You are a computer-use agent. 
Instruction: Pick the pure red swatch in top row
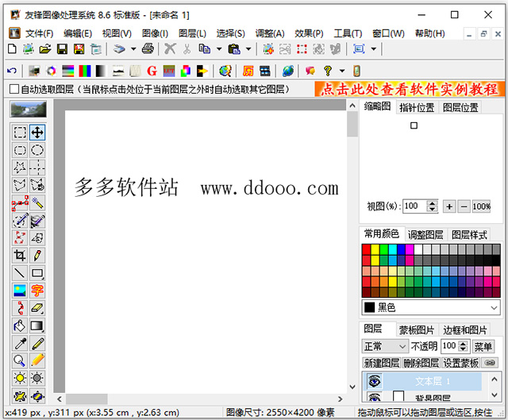click(x=366, y=249)
